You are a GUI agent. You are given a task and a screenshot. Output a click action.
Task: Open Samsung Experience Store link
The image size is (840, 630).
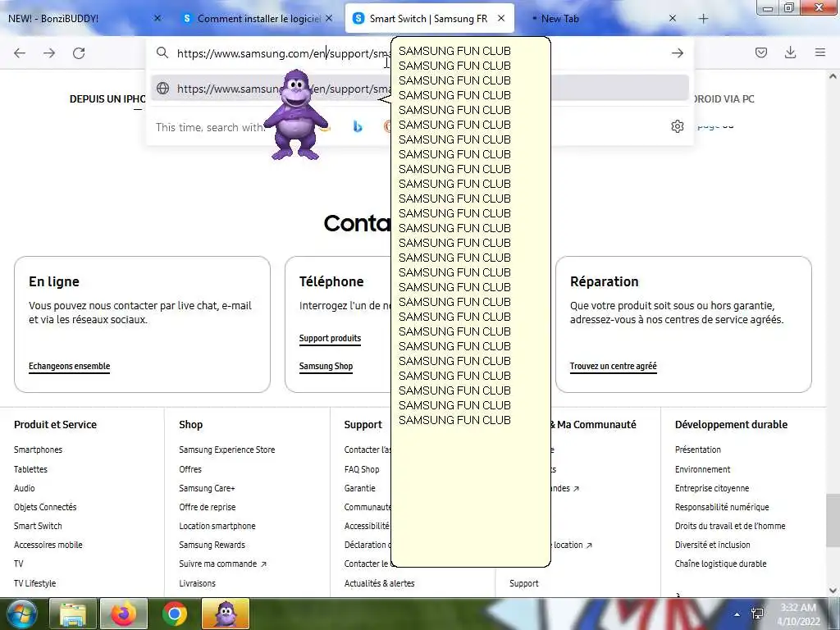227,450
